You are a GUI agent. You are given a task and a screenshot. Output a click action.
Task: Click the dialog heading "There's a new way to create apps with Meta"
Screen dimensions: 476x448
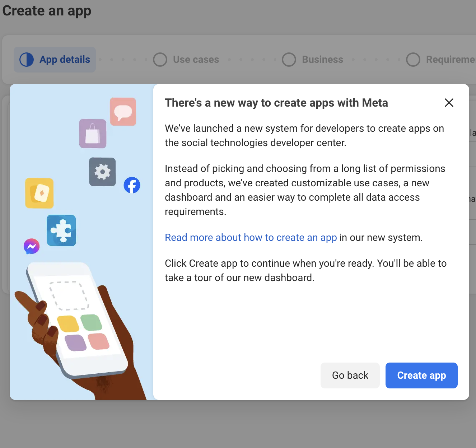click(x=276, y=103)
